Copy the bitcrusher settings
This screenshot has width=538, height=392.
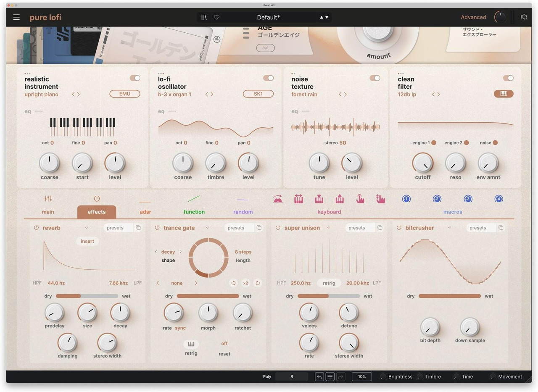coord(501,228)
